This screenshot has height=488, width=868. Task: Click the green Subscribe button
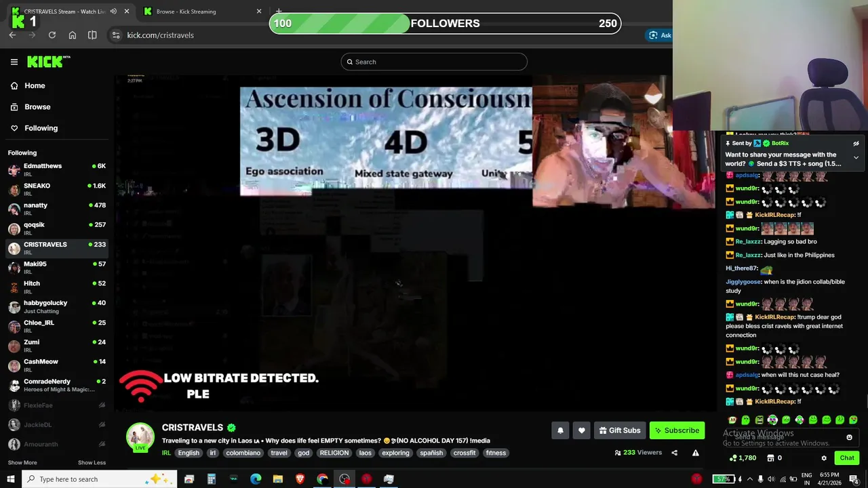[677, 430]
